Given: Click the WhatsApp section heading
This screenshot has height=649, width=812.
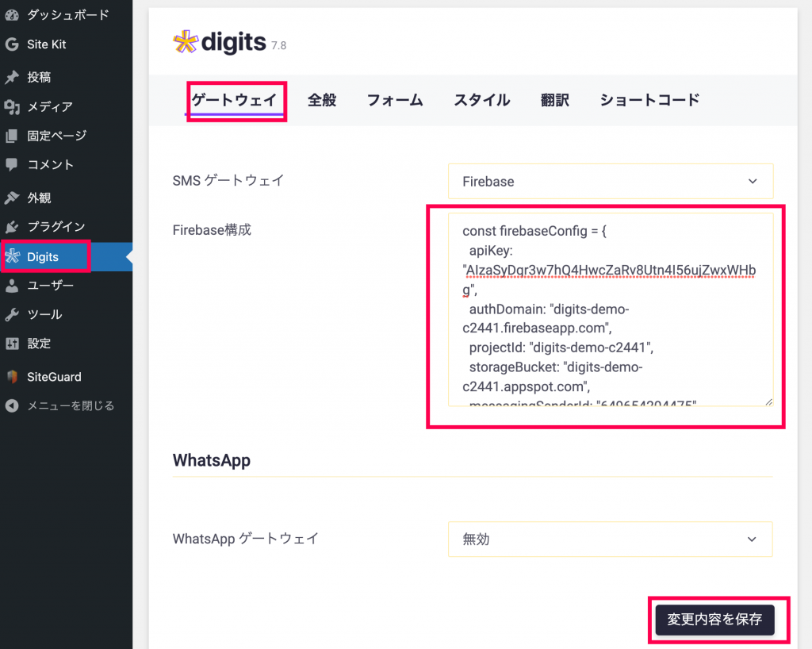Looking at the screenshot, I should coord(212,460).
